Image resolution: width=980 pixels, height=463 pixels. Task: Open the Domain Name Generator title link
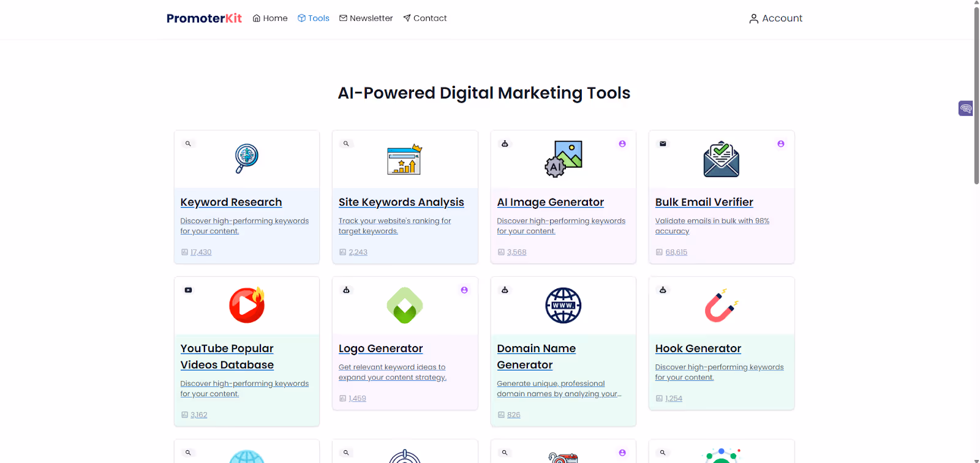[x=537, y=356]
